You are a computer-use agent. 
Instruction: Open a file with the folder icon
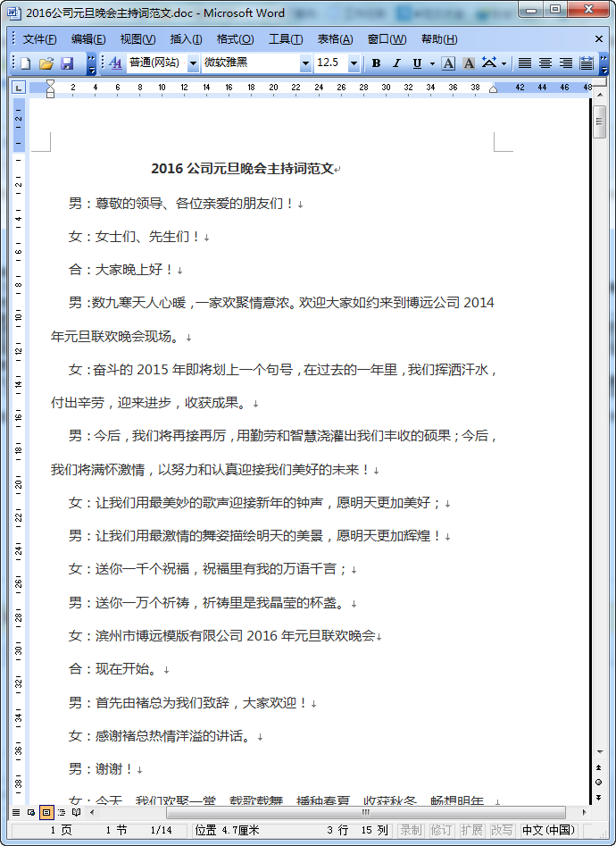coord(46,63)
